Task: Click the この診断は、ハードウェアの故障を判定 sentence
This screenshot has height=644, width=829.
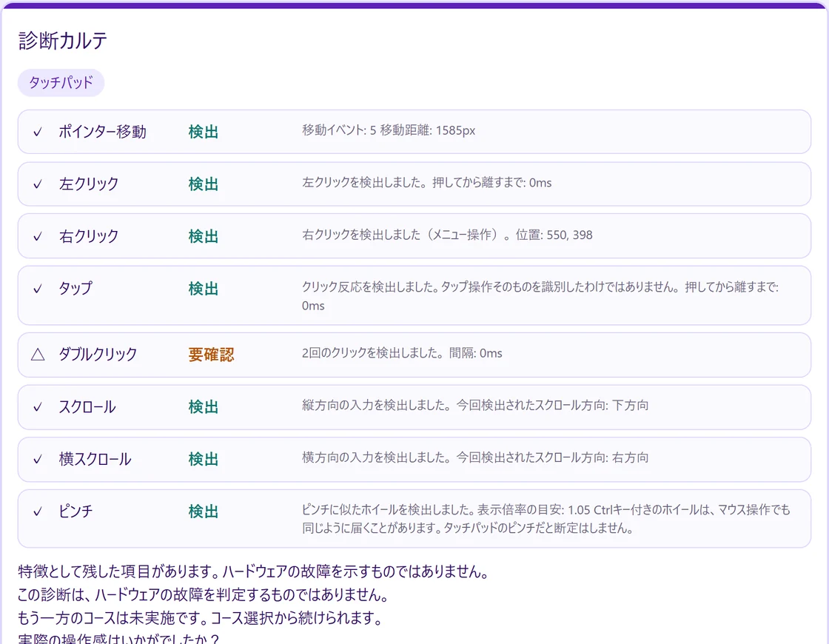Action: [204, 595]
